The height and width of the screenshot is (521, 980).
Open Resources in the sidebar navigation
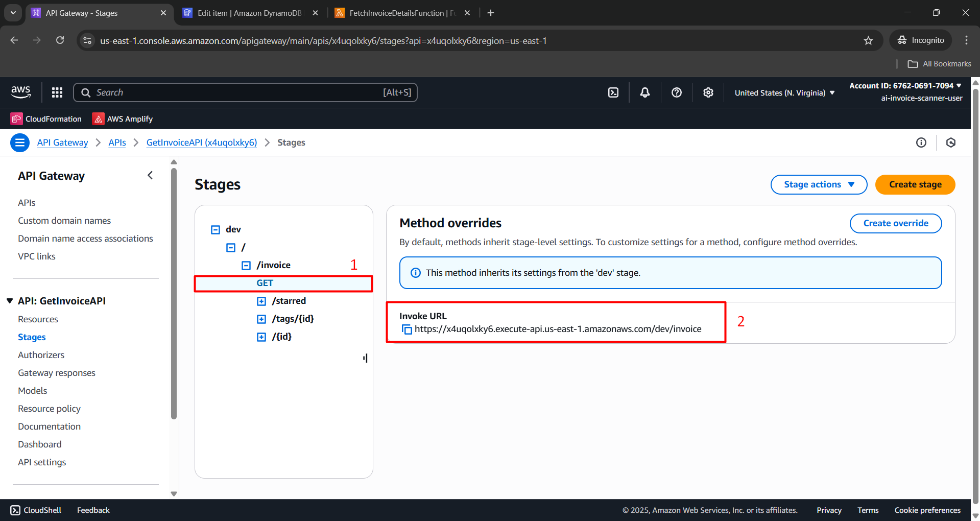[x=38, y=319]
